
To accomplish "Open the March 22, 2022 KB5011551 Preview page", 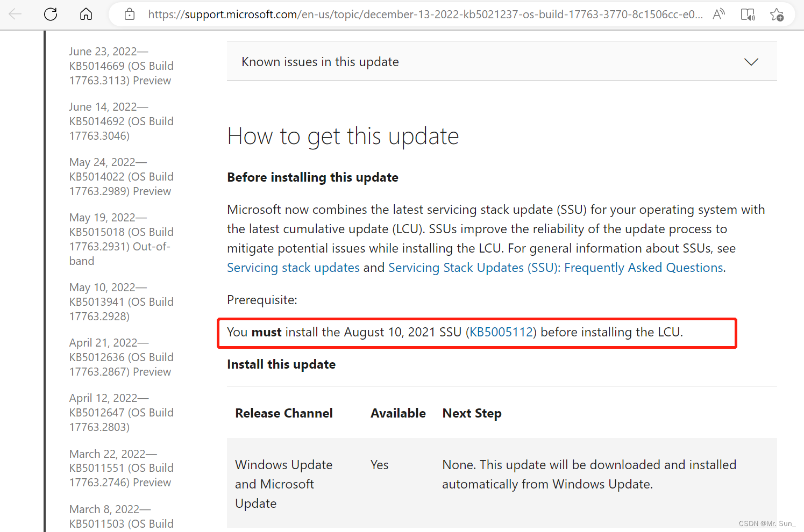I will click(121, 468).
